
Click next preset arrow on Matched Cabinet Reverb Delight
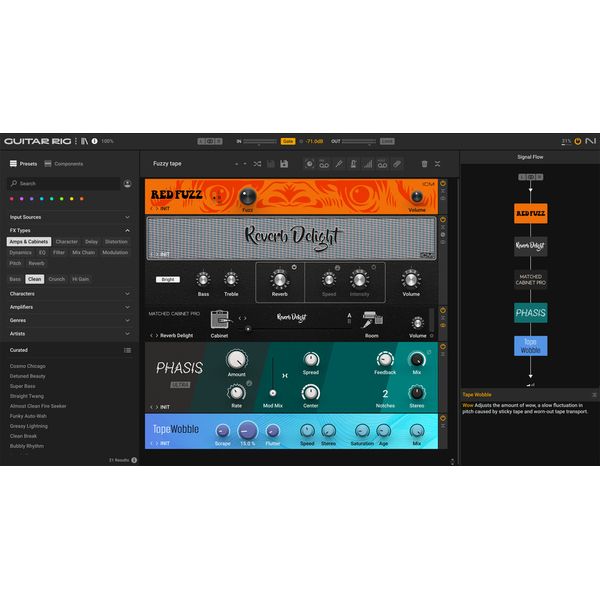coord(157,336)
